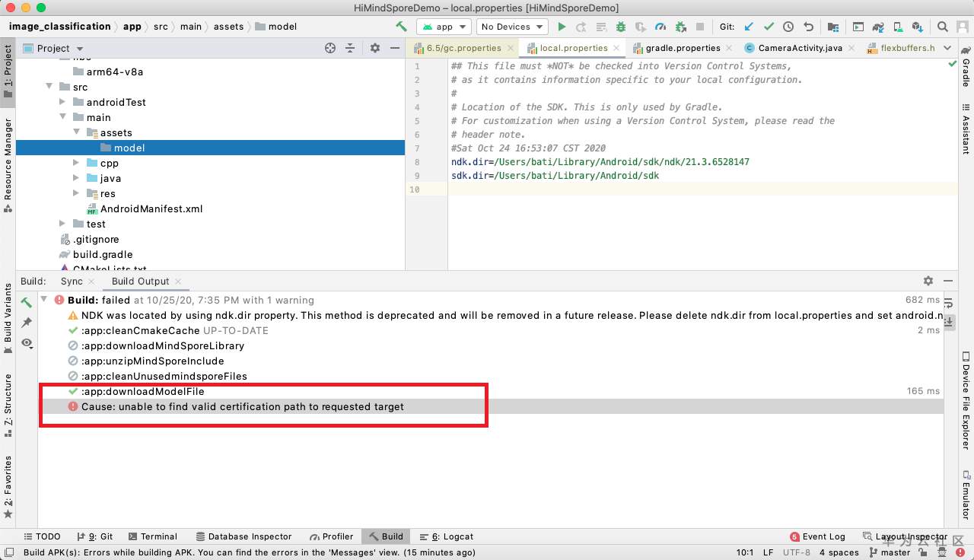974x560 pixels.
Task: Open the Database Inspector tool window
Action: (x=243, y=536)
